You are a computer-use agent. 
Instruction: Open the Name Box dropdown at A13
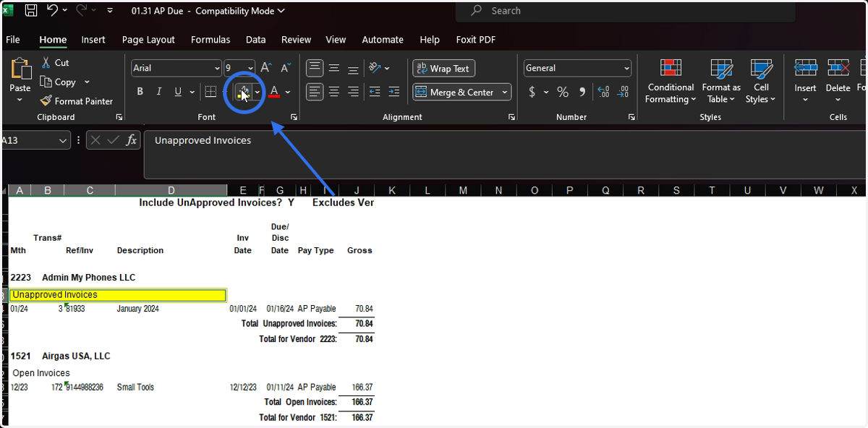click(62, 140)
